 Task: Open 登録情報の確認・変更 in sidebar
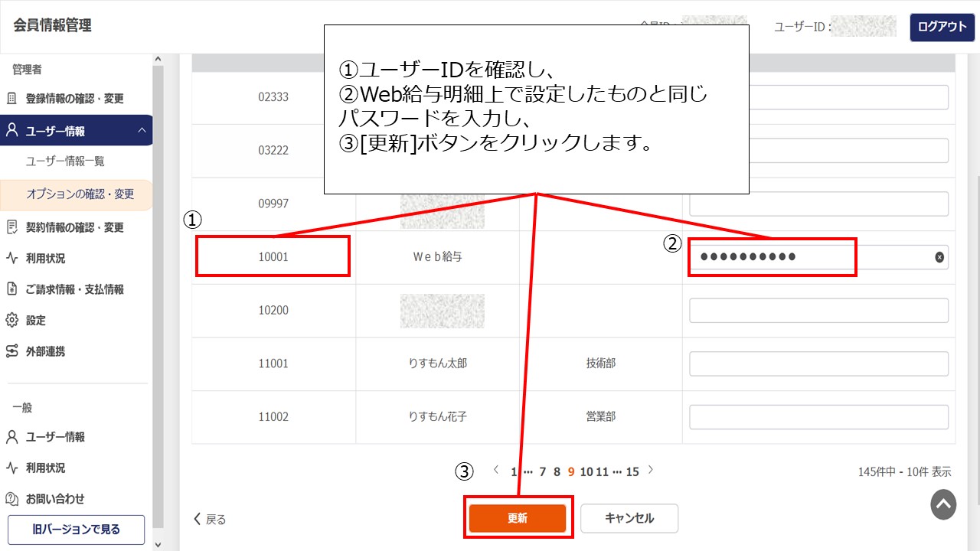(74, 99)
